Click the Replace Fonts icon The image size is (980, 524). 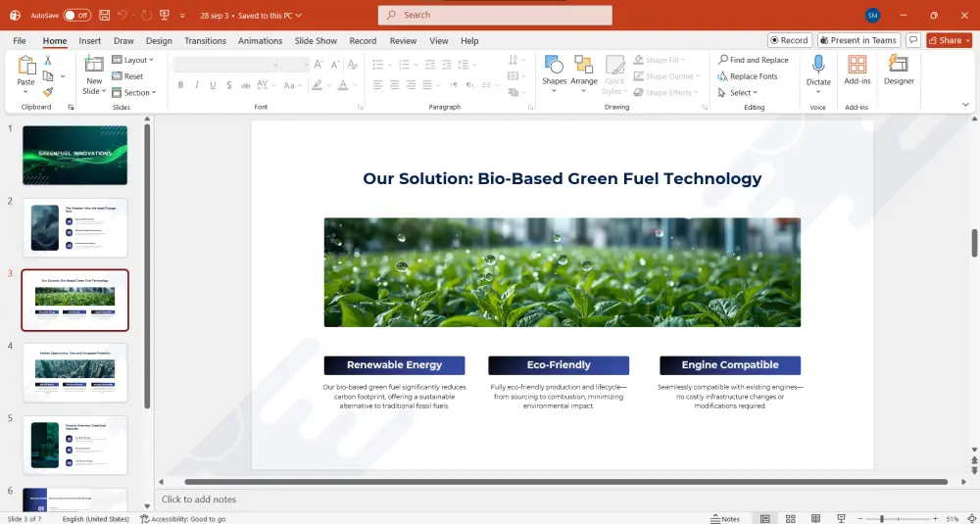pyautogui.click(x=723, y=76)
